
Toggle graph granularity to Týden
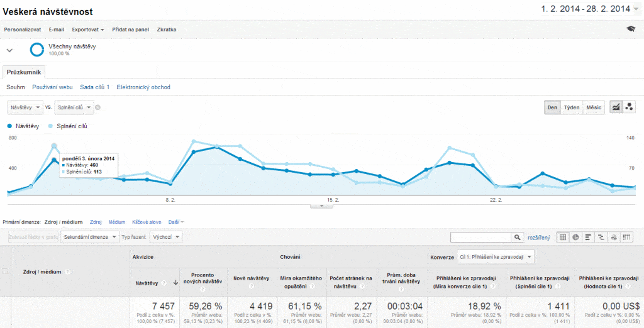(x=572, y=107)
